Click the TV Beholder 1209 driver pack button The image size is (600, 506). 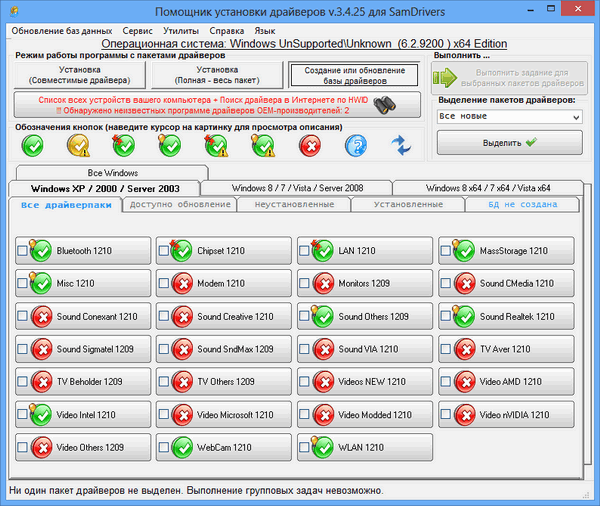(x=83, y=382)
